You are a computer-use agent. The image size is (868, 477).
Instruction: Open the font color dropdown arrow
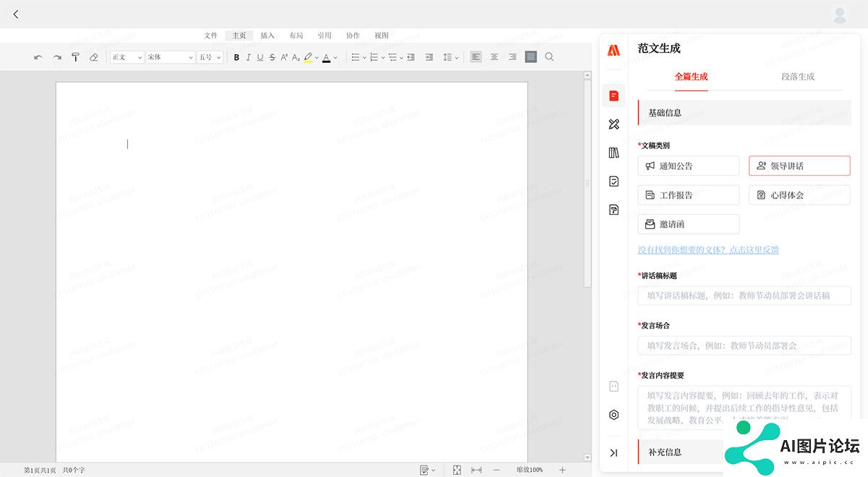[x=336, y=57]
